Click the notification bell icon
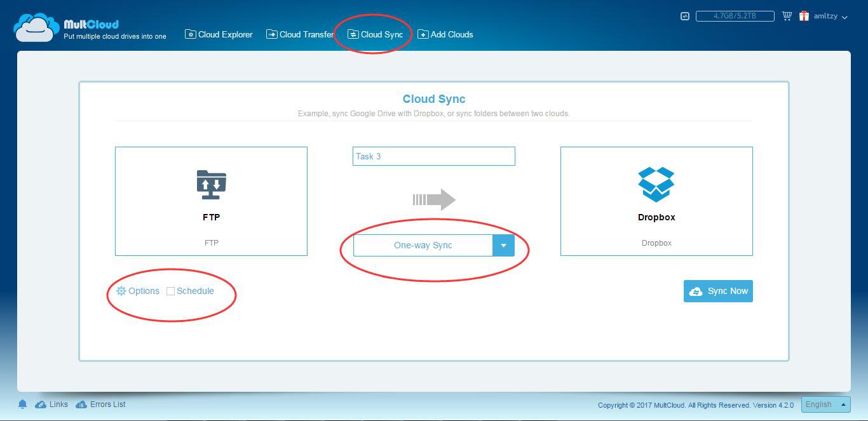Screen dimensions: 868x421 pyautogui.click(x=22, y=404)
